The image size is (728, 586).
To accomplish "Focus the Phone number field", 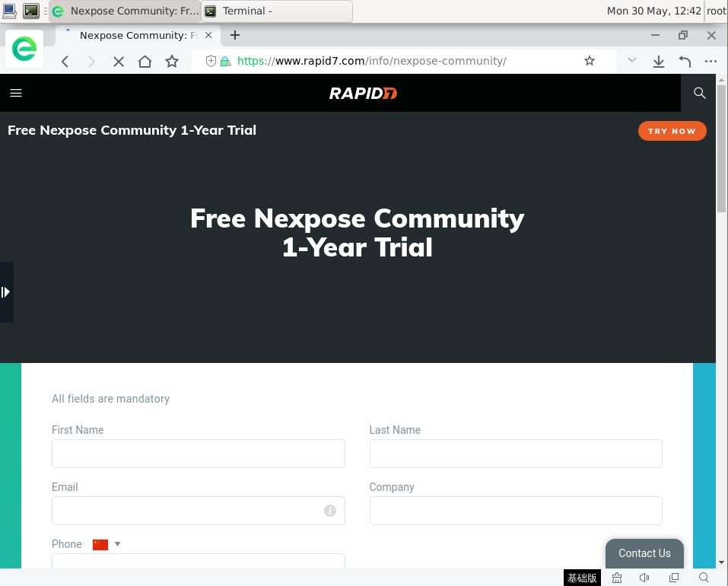I will tap(199, 561).
